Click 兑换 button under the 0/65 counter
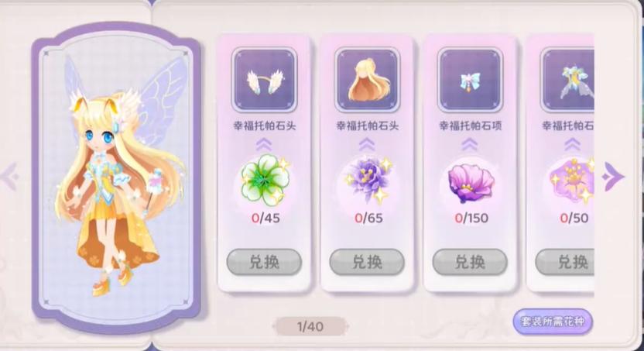This screenshot has height=351, width=644. pyautogui.click(x=367, y=262)
